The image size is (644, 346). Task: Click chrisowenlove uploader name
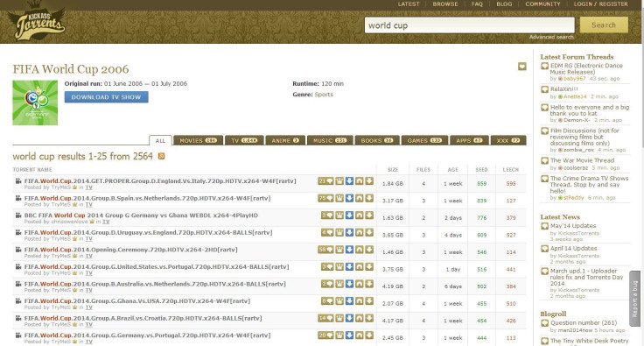click(x=70, y=222)
